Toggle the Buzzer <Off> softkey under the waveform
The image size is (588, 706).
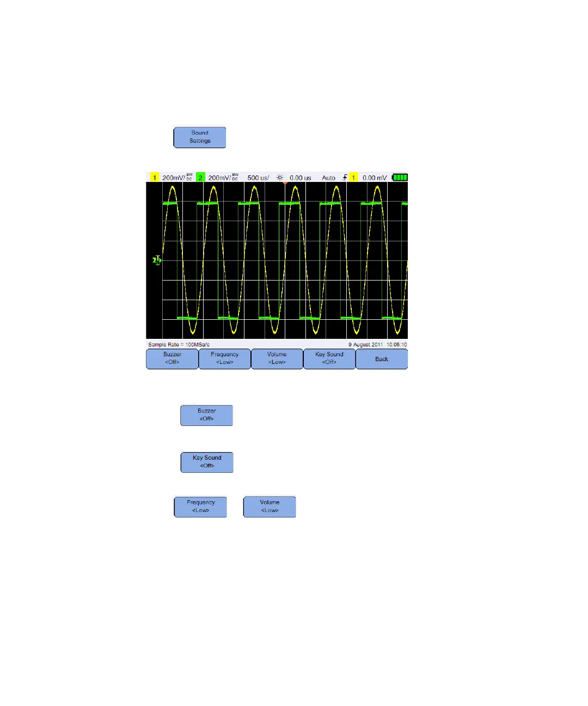pyautogui.click(x=172, y=359)
